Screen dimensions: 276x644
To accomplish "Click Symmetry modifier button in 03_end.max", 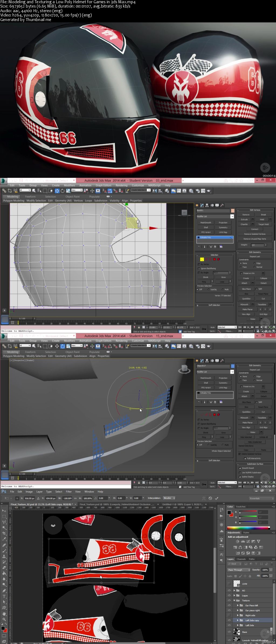I will point(223,227).
